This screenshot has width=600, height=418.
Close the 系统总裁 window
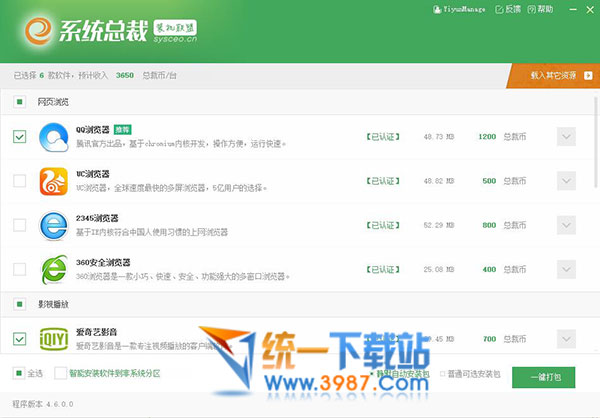tap(590, 10)
